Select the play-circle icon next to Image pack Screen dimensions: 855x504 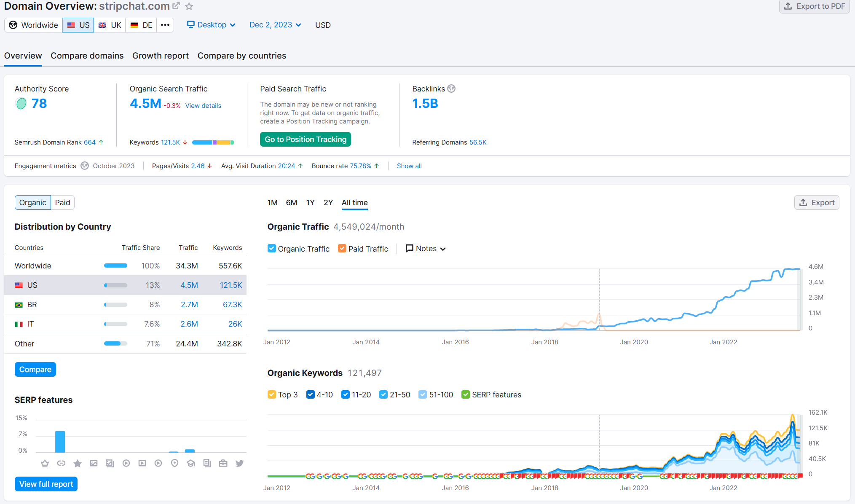[126, 464]
